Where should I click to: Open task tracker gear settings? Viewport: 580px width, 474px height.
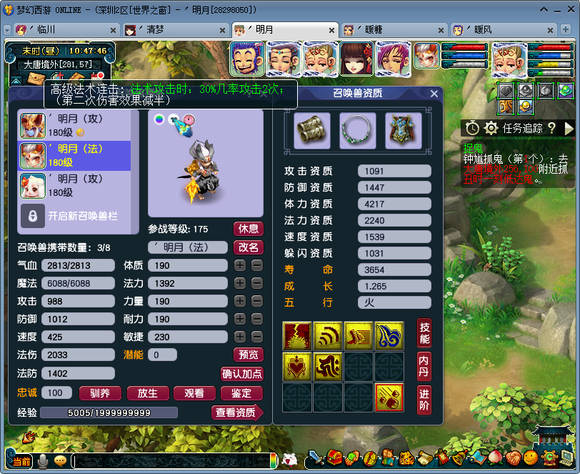click(491, 128)
